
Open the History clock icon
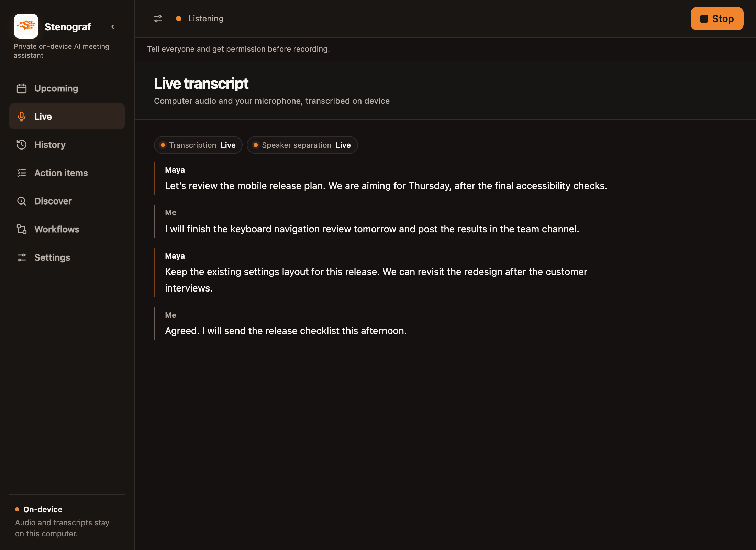[x=22, y=145]
